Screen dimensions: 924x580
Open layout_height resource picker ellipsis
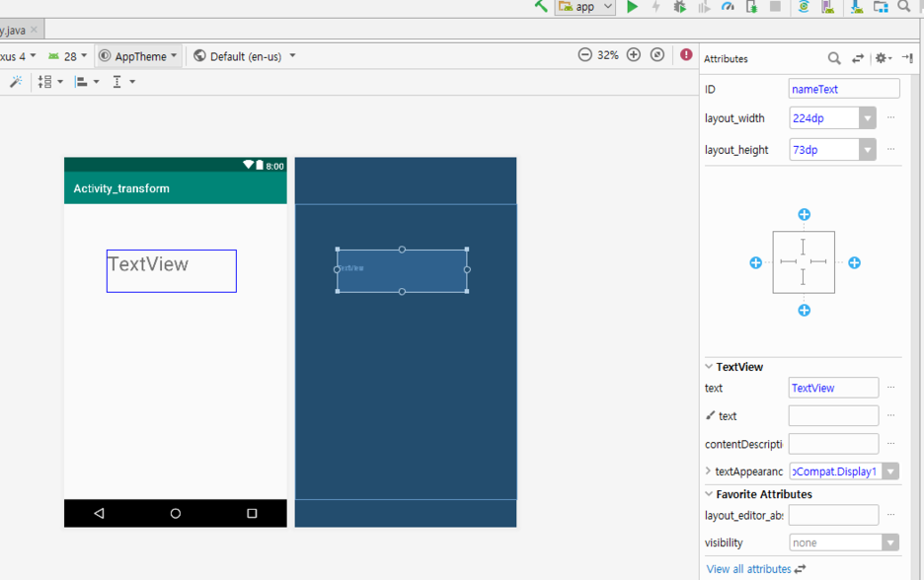point(891,150)
